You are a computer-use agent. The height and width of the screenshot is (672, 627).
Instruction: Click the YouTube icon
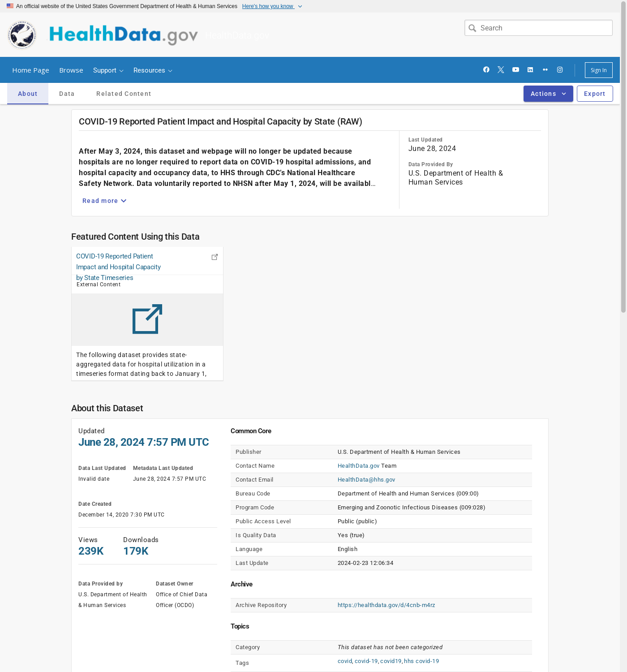tap(515, 70)
